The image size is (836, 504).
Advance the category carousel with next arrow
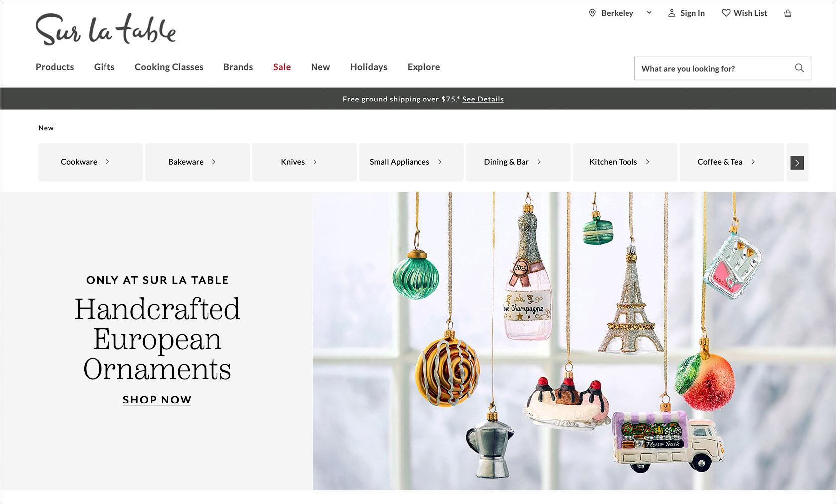pos(797,163)
